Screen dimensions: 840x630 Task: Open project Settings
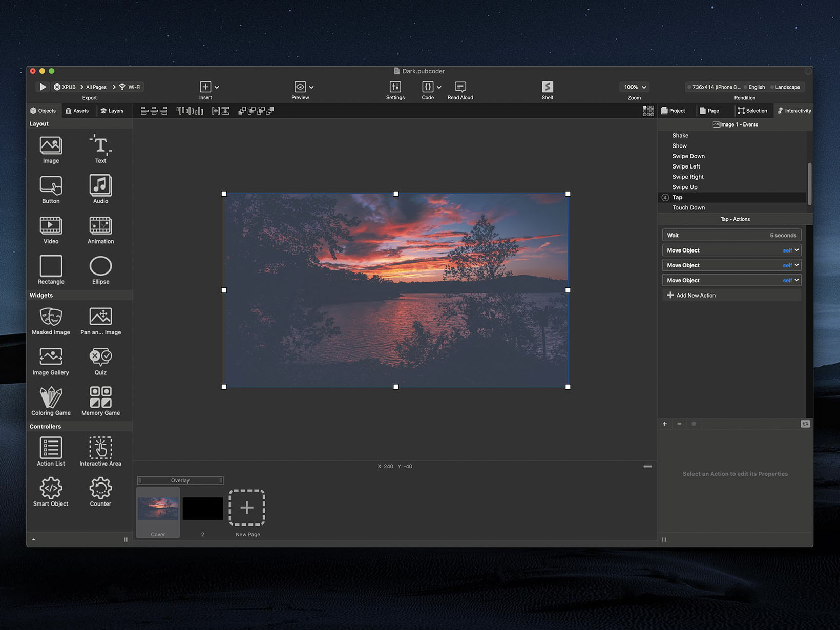[395, 87]
